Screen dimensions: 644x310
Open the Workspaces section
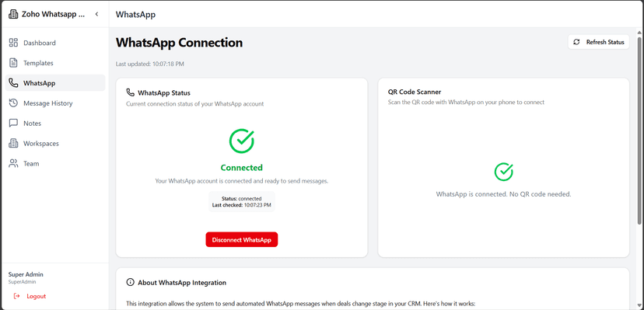(55, 143)
